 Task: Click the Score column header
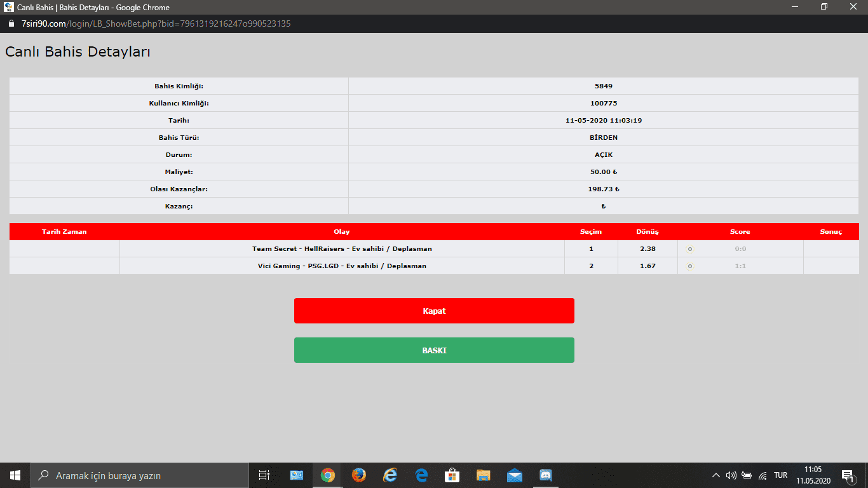(x=740, y=232)
